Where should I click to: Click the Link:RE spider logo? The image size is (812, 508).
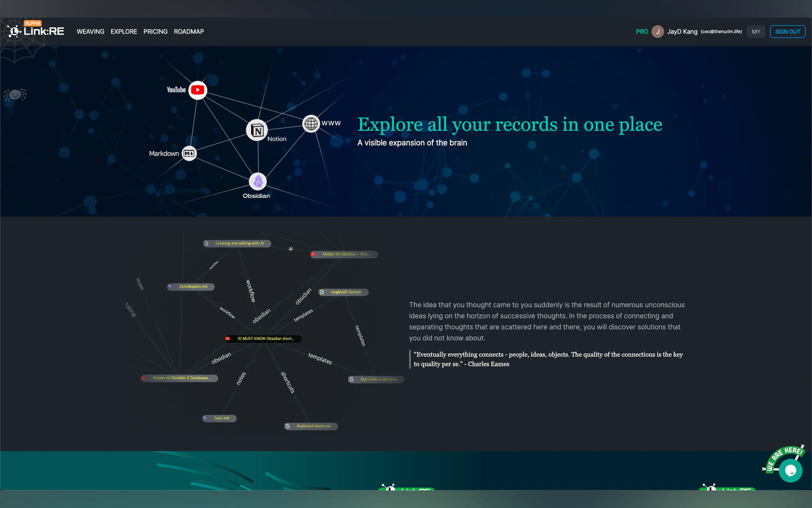point(14,31)
